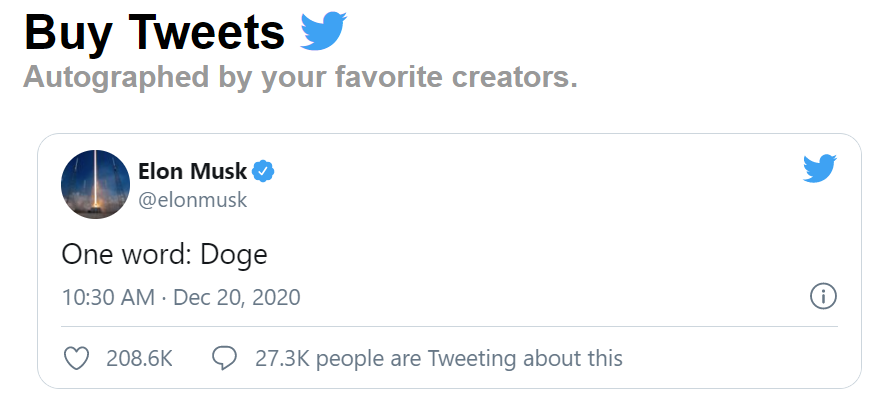Viewport: 878px width, 405px height.
Task: Click the divider line above the like count
Action: coord(449,326)
